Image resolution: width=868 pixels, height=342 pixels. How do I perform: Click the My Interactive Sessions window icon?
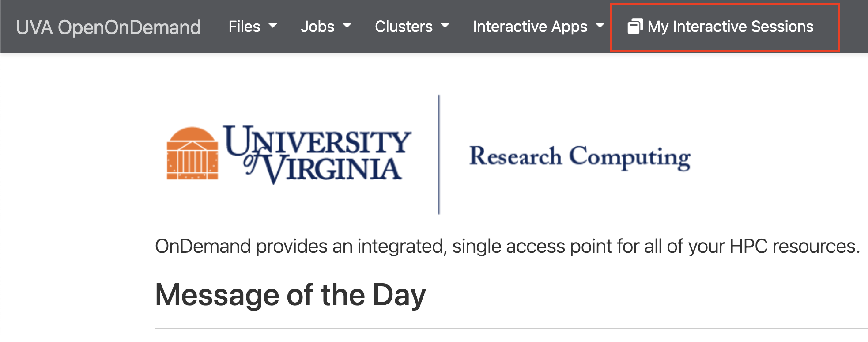(635, 27)
